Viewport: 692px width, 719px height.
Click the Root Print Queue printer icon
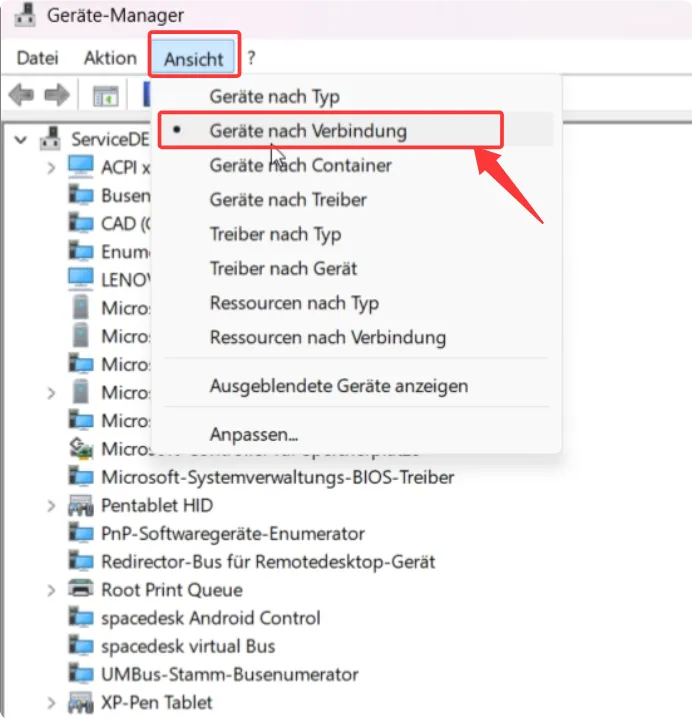tap(81, 589)
